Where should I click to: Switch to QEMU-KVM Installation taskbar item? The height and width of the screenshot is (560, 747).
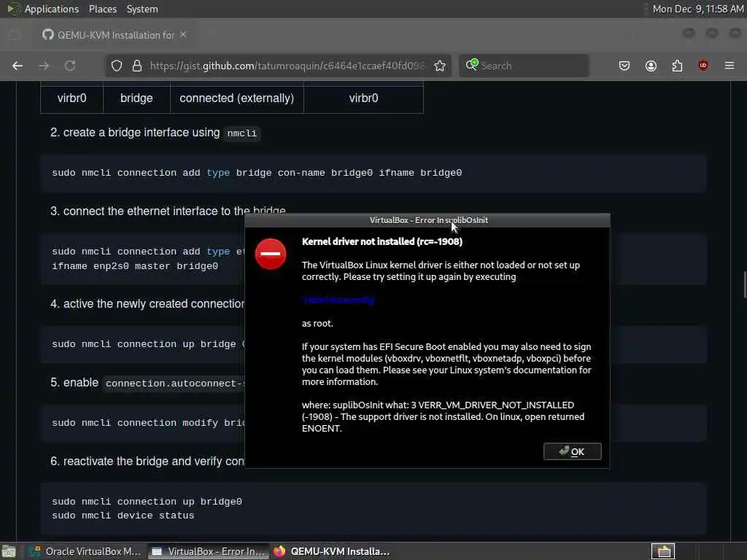(332, 551)
